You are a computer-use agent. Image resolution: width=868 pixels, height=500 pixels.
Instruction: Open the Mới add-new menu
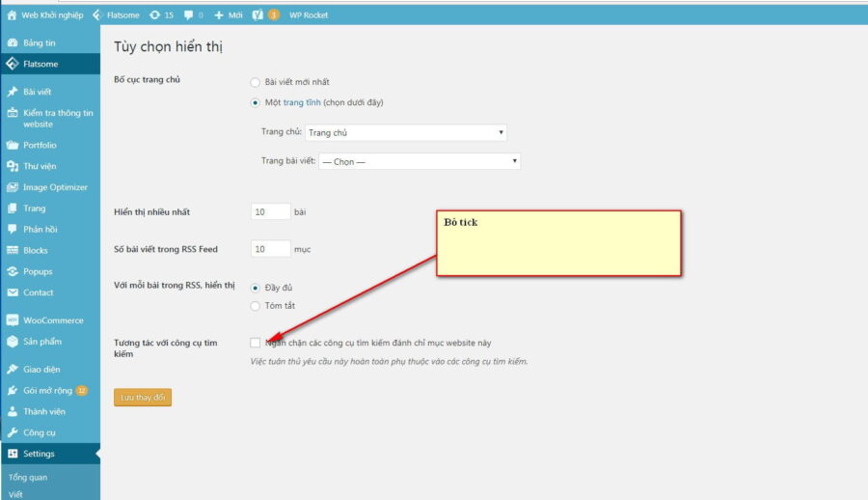(x=228, y=15)
